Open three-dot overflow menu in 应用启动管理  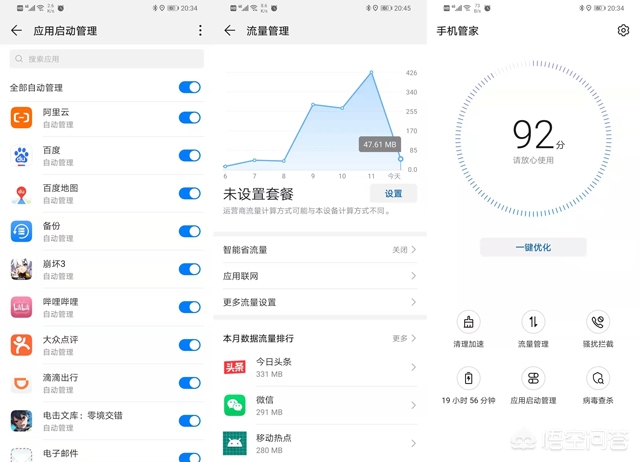pyautogui.click(x=200, y=31)
